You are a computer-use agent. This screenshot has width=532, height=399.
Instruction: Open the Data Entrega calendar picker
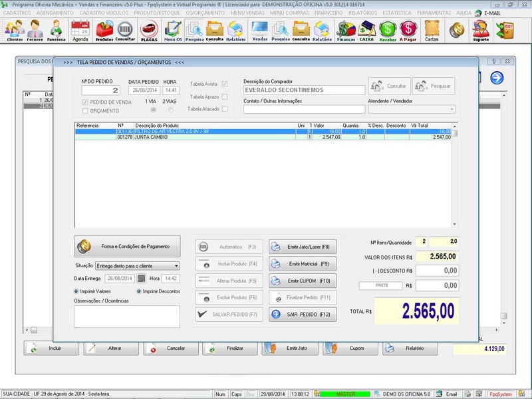(x=141, y=279)
